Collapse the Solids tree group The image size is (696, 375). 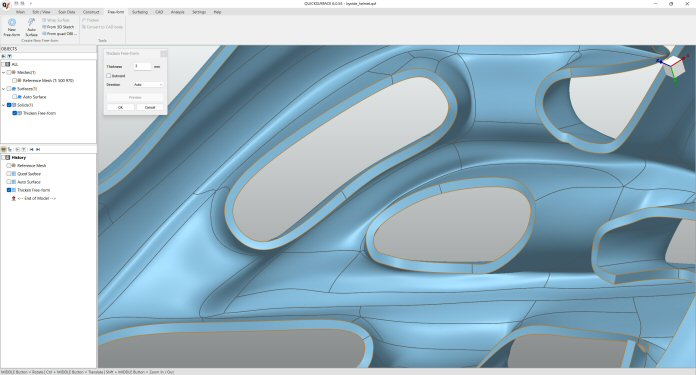click(x=4, y=105)
